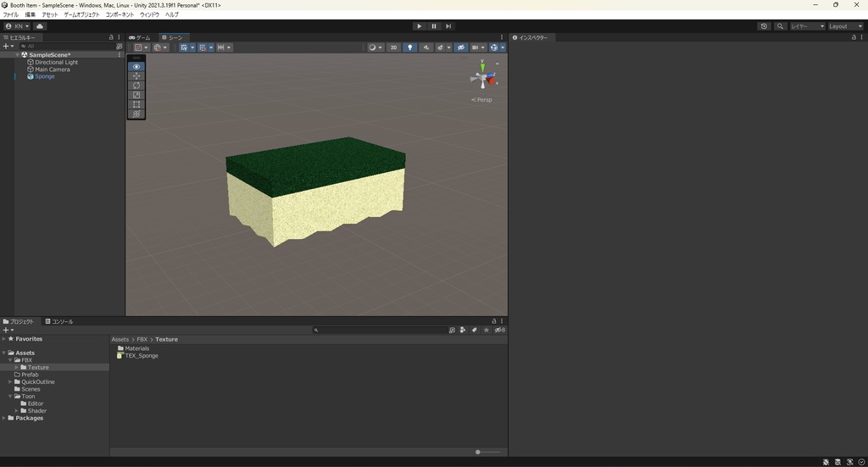This screenshot has width=868, height=467.
Task: Select the Transform tool in Scene toolbar
Action: tap(136, 114)
